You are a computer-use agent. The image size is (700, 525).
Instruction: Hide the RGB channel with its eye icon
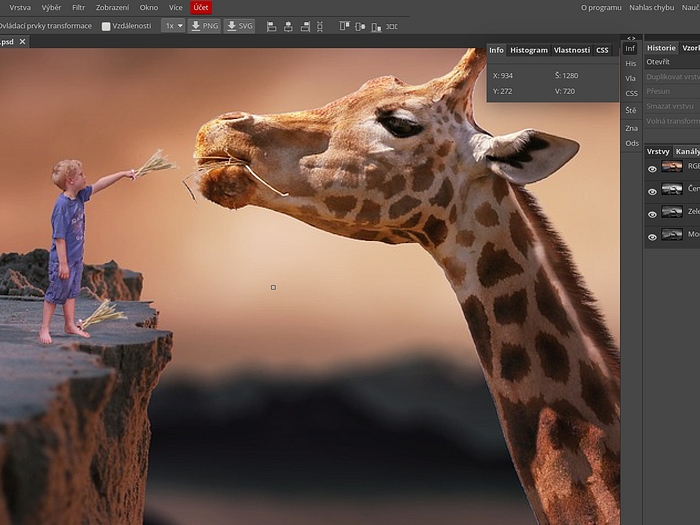point(652,167)
